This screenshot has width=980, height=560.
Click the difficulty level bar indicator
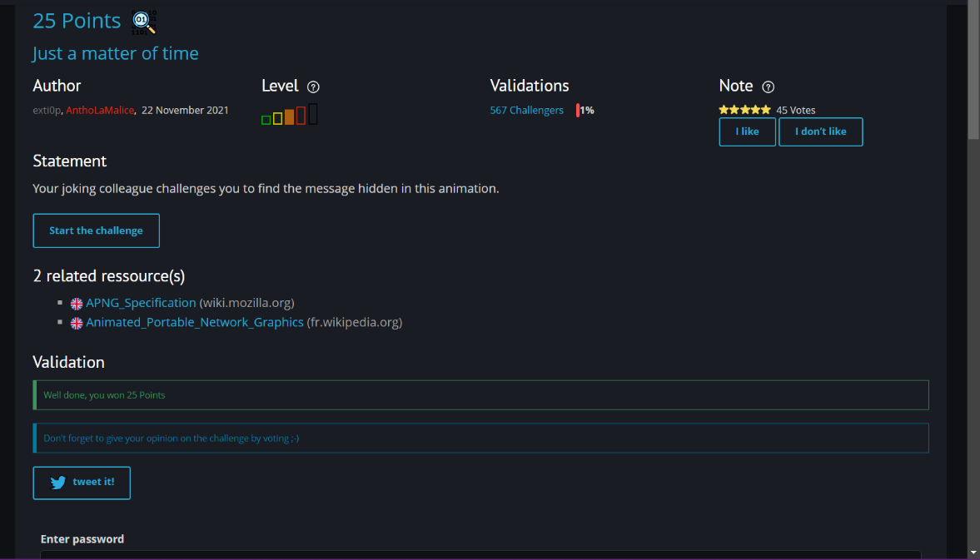pos(290,115)
